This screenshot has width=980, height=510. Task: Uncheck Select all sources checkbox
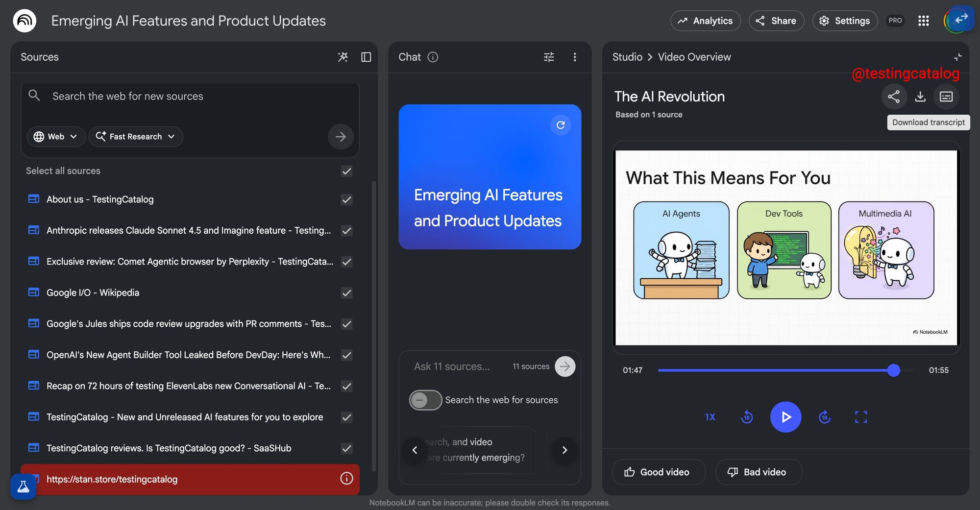point(346,171)
